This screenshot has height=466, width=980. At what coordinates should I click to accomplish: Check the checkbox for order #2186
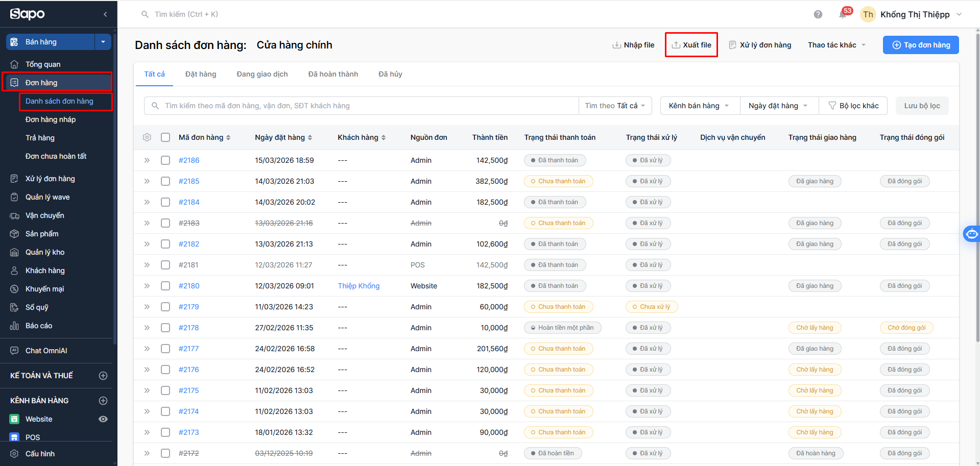165,160
